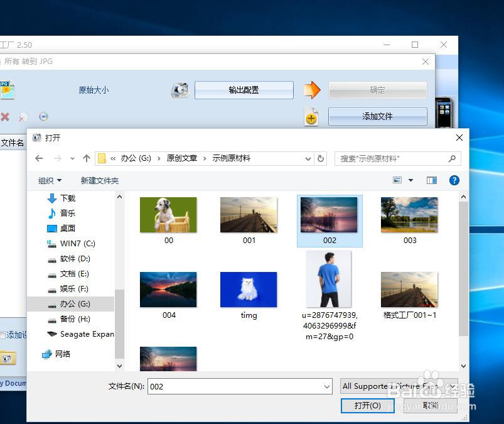Select the add-folder icon with yellow plus
This screenshot has height=424, width=504.
tap(312, 117)
